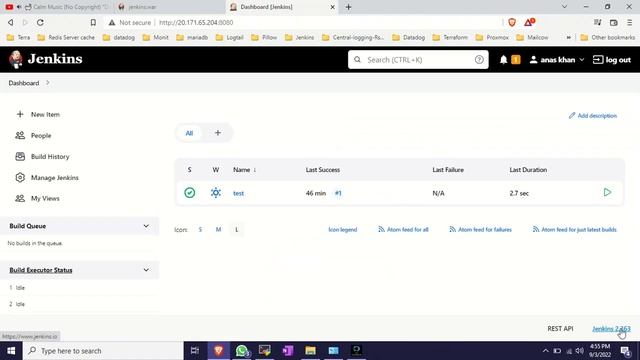Screen dimensions: 640x360
Task: Open a new browser tab plus button
Action: (348, 7)
